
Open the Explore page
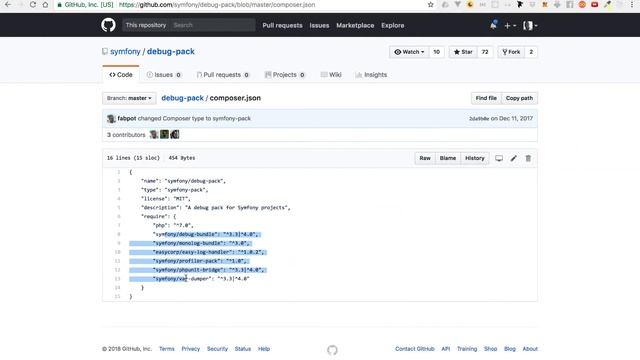point(393,25)
